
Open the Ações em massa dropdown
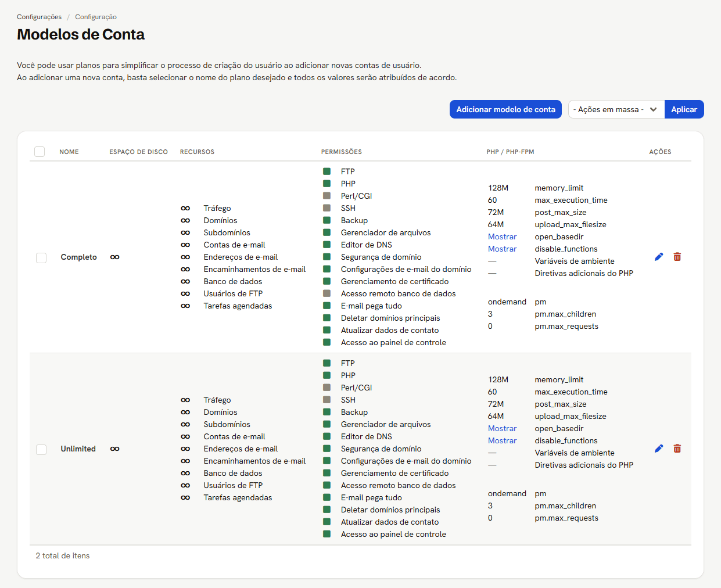616,109
